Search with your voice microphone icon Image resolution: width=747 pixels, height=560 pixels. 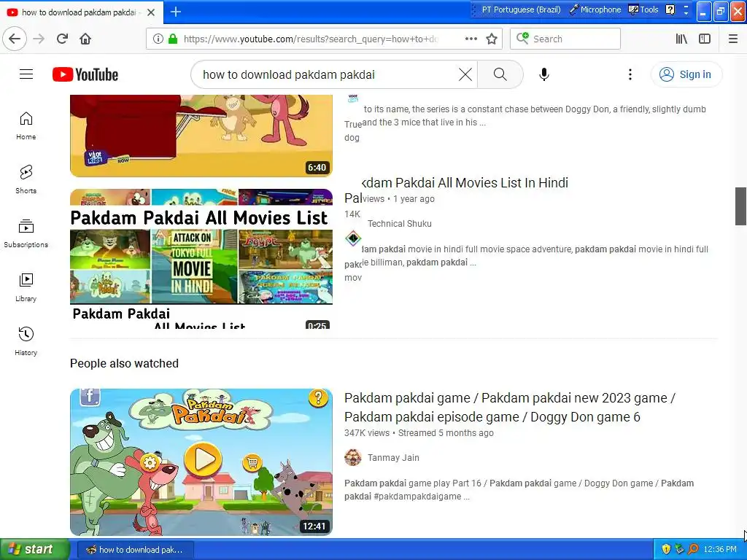click(x=544, y=74)
